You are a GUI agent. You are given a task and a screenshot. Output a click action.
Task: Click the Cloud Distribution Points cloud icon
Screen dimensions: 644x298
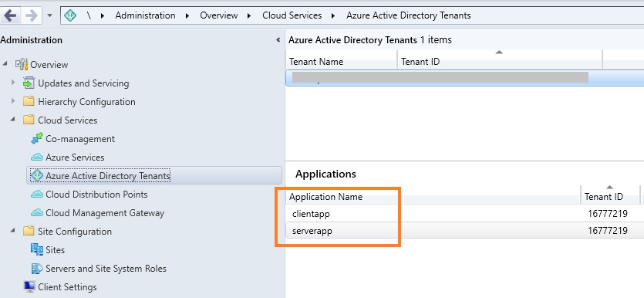37,194
